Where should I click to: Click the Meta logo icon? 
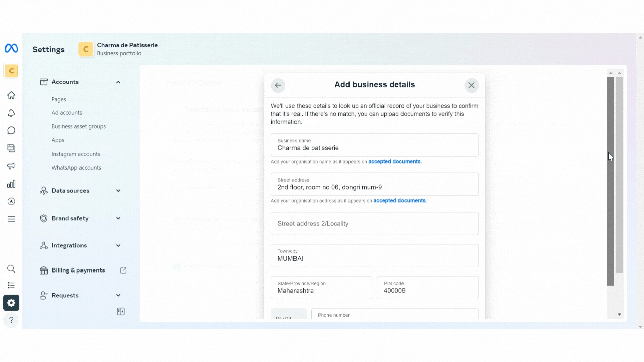(x=11, y=48)
